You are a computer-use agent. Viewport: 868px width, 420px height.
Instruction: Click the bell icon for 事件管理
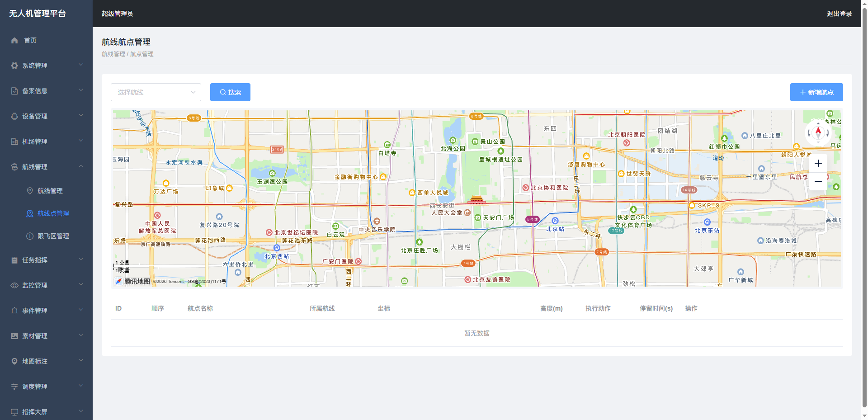pos(14,311)
